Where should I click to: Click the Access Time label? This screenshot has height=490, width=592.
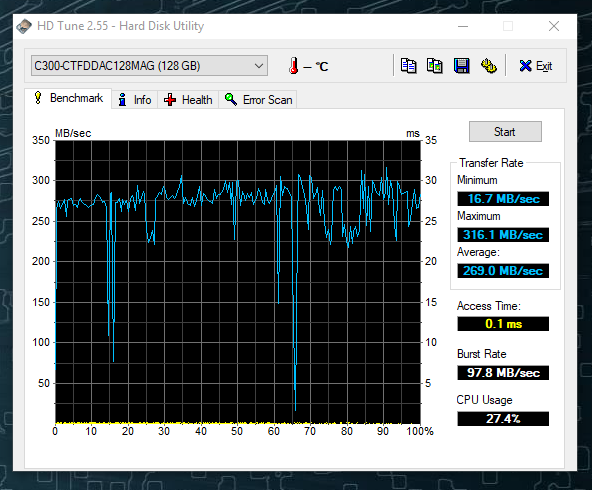coord(489,306)
